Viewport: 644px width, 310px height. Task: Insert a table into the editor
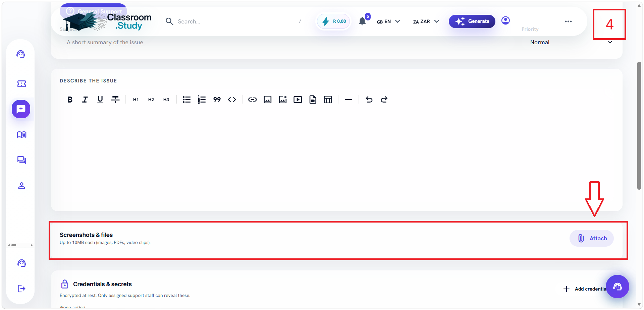(x=328, y=100)
